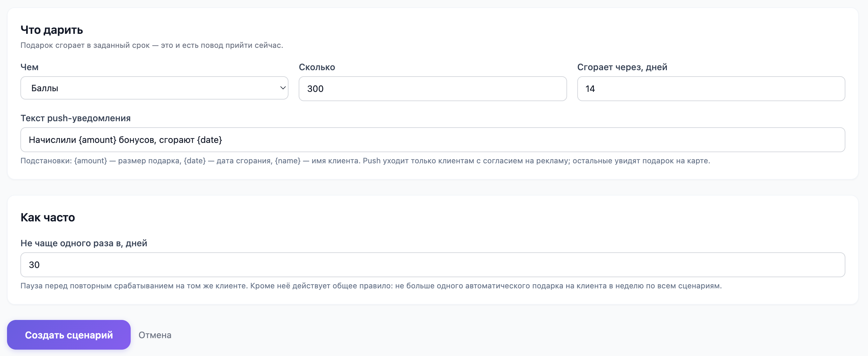Image resolution: width=868 pixels, height=356 pixels.
Task: Click the Как часто heading
Action: point(47,218)
